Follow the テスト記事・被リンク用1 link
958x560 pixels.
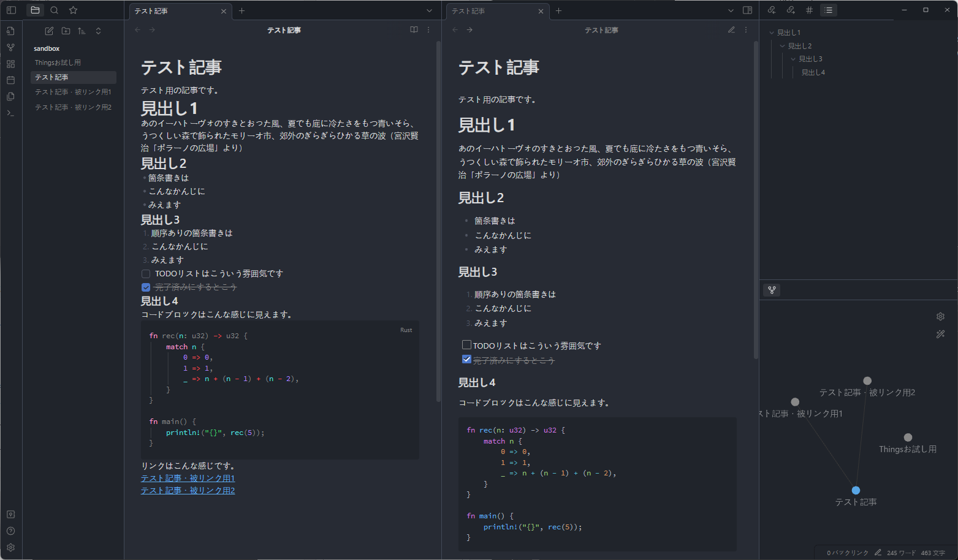[x=188, y=478]
